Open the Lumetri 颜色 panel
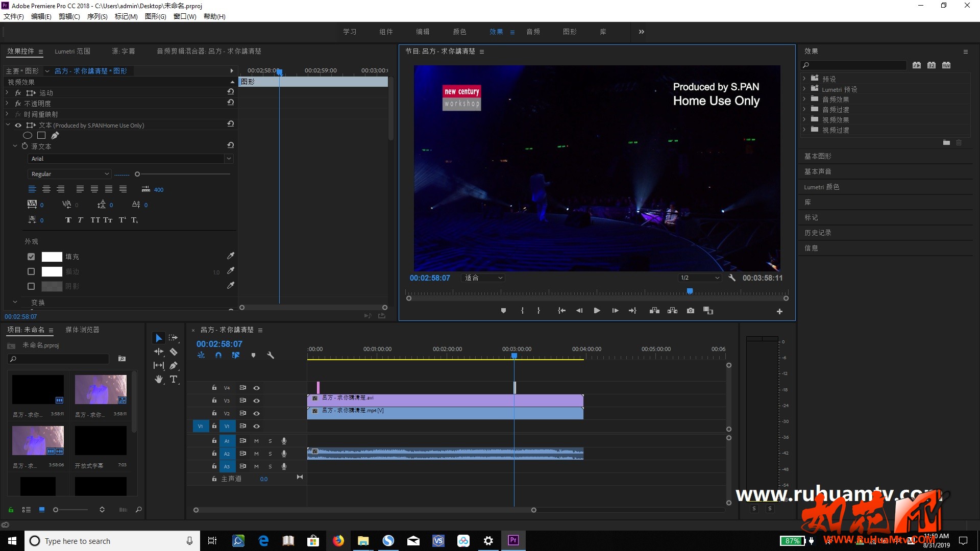 (822, 187)
